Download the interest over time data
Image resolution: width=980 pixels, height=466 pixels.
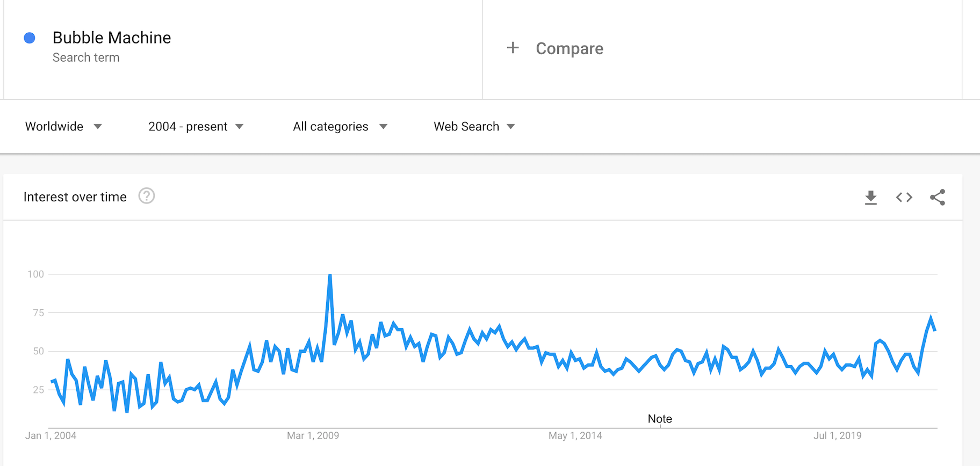[x=871, y=198]
